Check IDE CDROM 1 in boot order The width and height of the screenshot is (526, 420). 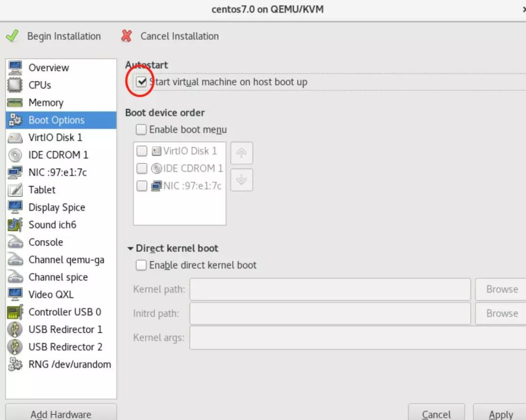coord(142,168)
